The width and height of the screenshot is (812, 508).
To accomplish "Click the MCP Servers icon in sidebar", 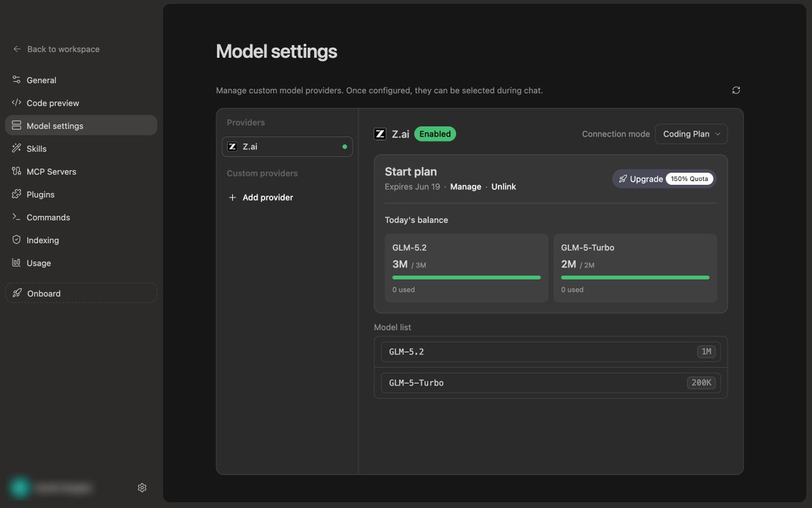I will 16,171.
